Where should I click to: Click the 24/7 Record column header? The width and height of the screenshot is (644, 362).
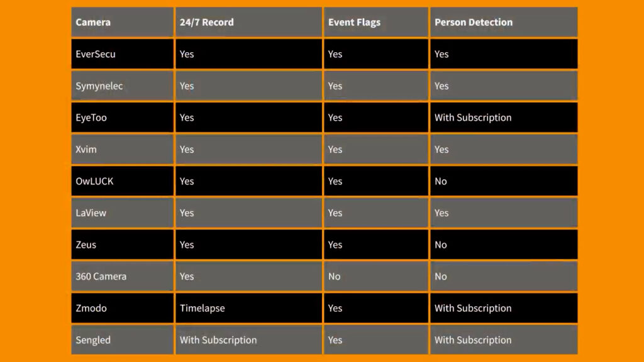pyautogui.click(x=206, y=23)
